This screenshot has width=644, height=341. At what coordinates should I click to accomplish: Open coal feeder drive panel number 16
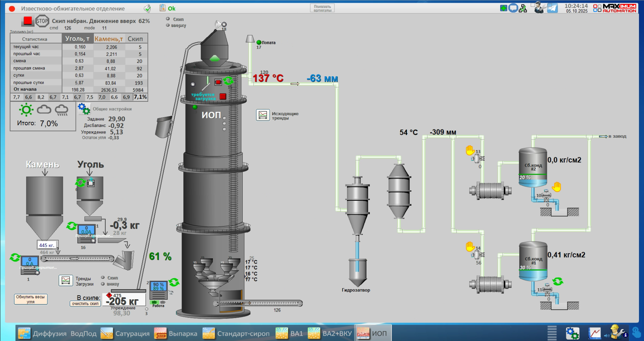coord(87,233)
